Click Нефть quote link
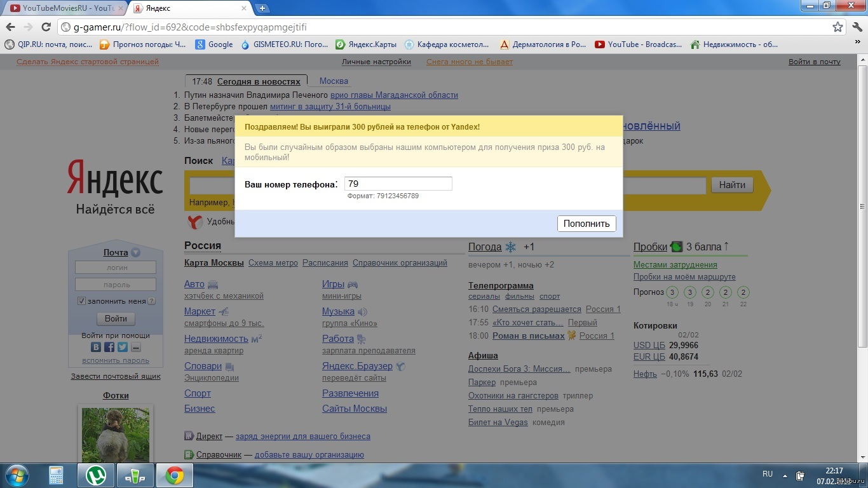Viewport: 868px width, 488px height. tap(645, 374)
